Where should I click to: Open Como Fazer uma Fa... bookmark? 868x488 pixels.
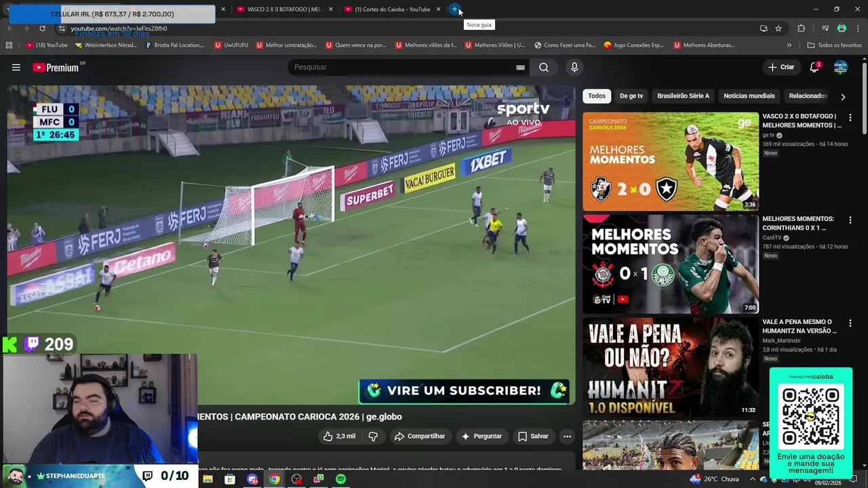(564, 45)
